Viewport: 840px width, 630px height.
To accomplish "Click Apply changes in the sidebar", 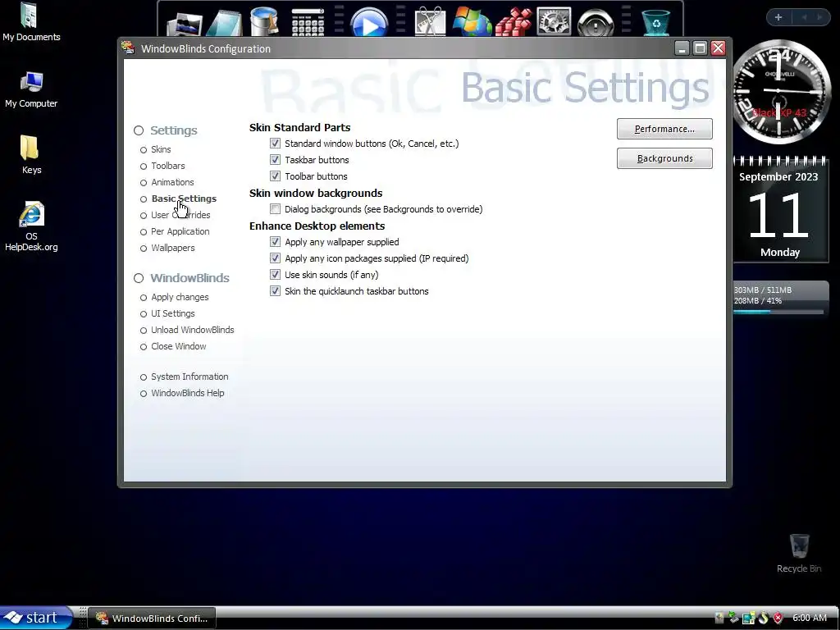I will pos(180,297).
